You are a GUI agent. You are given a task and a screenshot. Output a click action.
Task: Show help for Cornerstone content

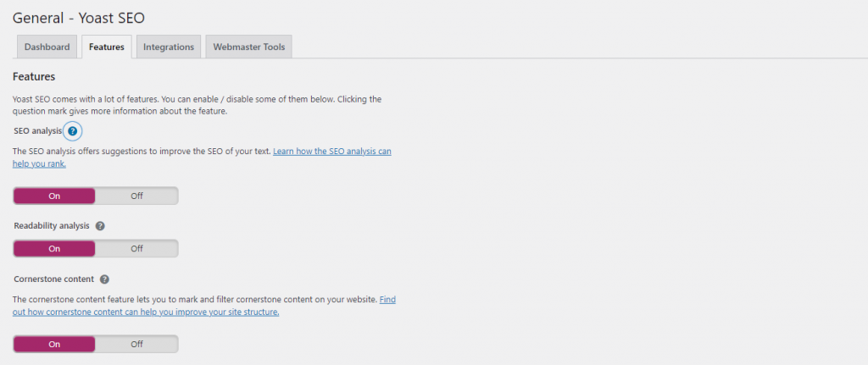point(104,279)
